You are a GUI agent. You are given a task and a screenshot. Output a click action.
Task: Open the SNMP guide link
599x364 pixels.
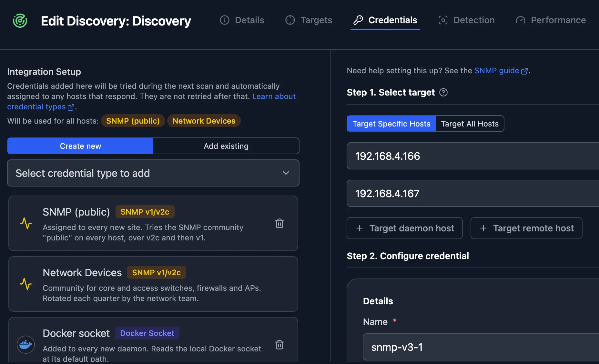click(x=501, y=71)
